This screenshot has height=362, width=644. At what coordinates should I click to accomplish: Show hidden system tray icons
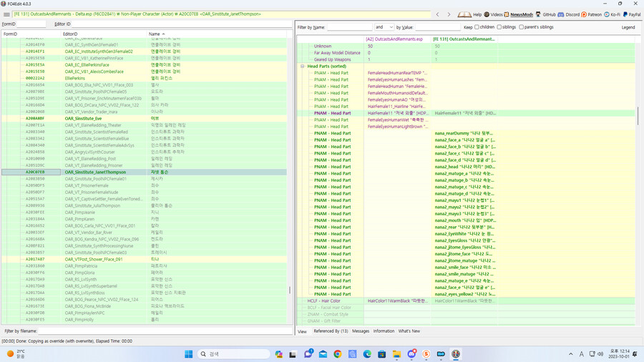pos(570,354)
